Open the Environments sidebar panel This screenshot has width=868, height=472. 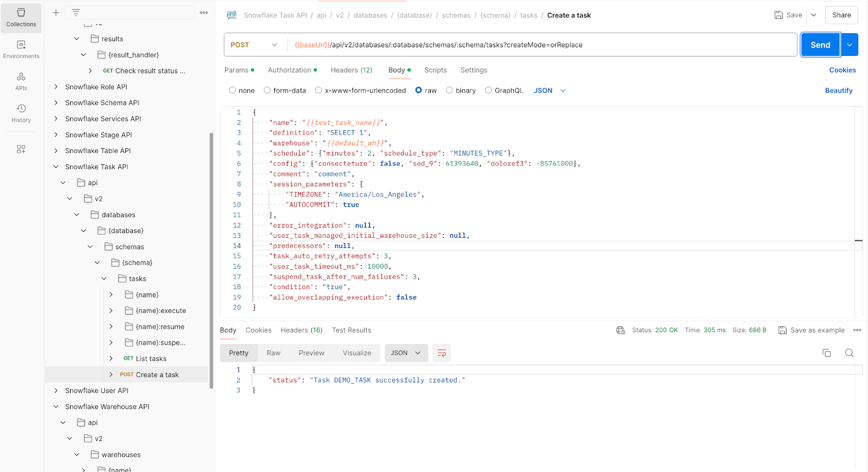pos(21,49)
